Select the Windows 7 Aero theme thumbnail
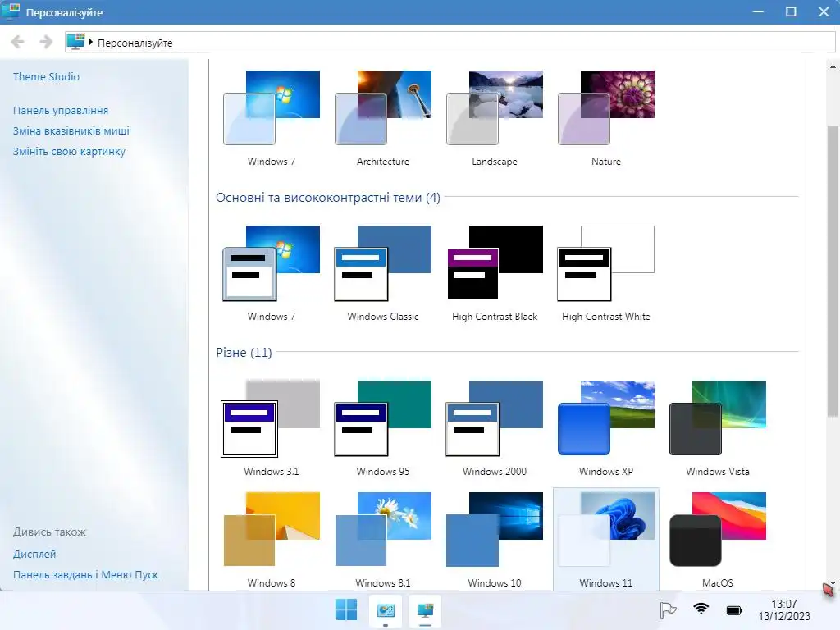This screenshot has height=630, width=840. [272, 107]
